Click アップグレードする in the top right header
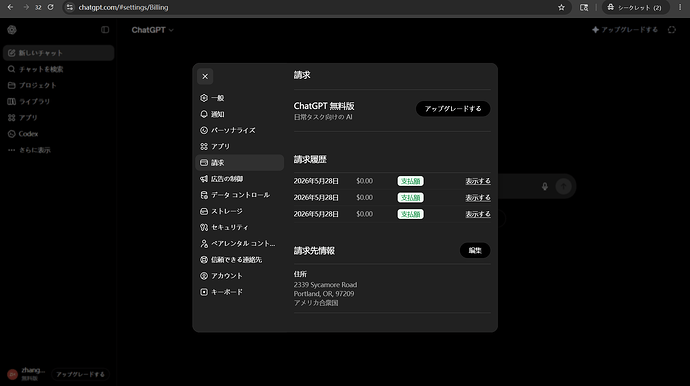This screenshot has width=690, height=386. tap(625, 30)
